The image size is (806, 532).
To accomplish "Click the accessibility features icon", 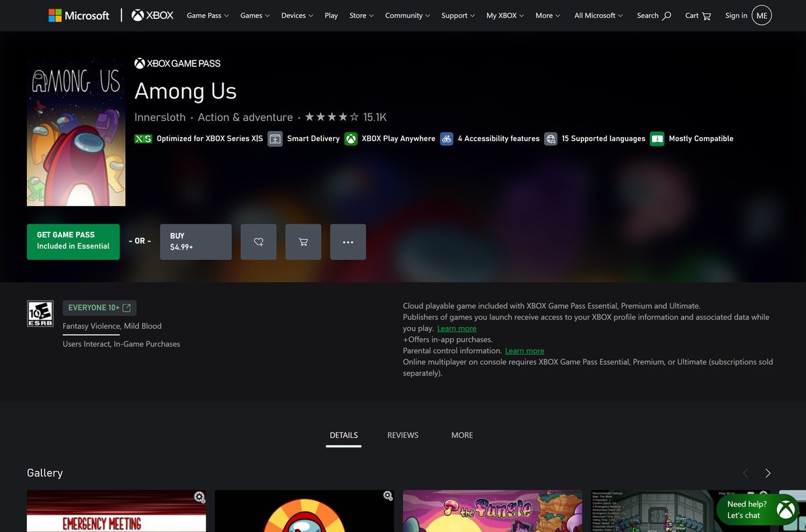I will pos(447,139).
